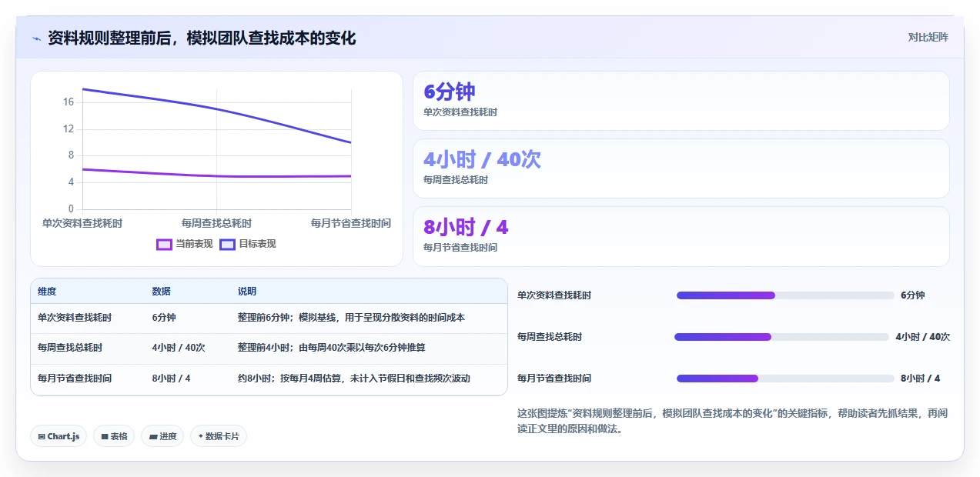Click table cell 单次资料查找耗时
Screen dimensions: 980x477
coord(75,318)
